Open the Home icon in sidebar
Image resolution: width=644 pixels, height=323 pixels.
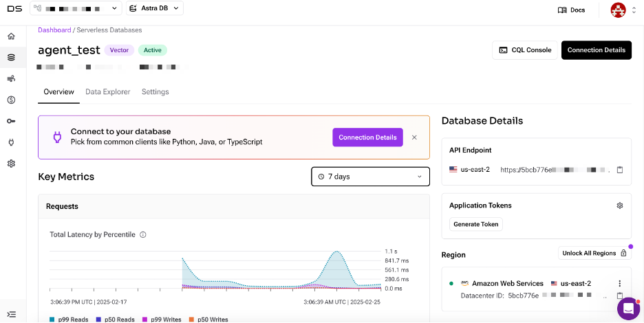[x=12, y=36]
